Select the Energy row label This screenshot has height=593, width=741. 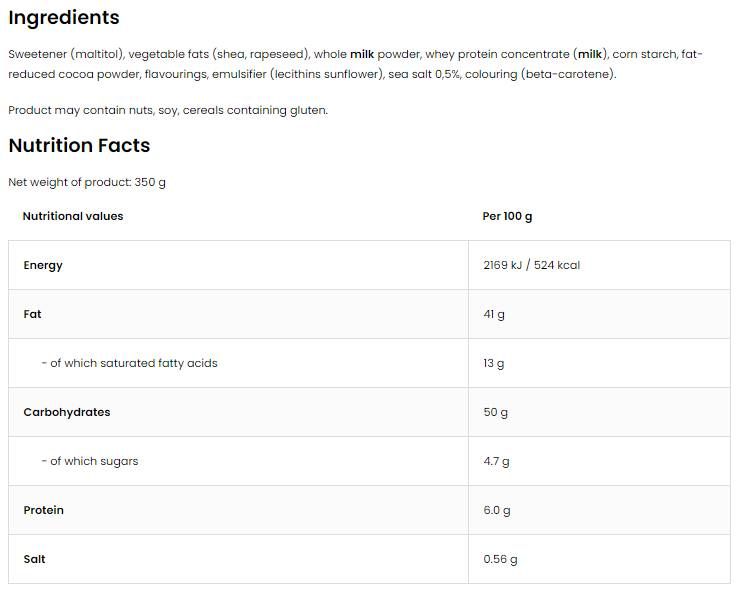[43, 265]
